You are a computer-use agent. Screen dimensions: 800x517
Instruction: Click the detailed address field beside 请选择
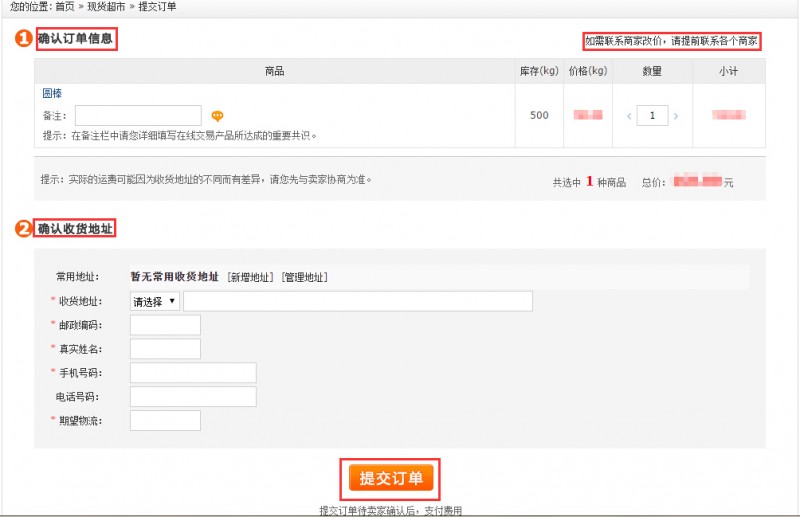coord(357,301)
